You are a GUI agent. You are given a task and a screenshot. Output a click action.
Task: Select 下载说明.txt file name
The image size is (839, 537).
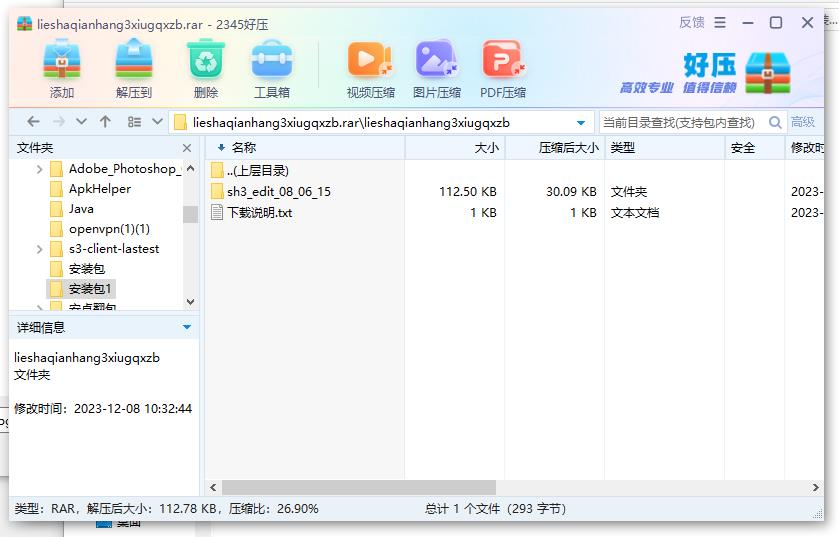click(260, 212)
